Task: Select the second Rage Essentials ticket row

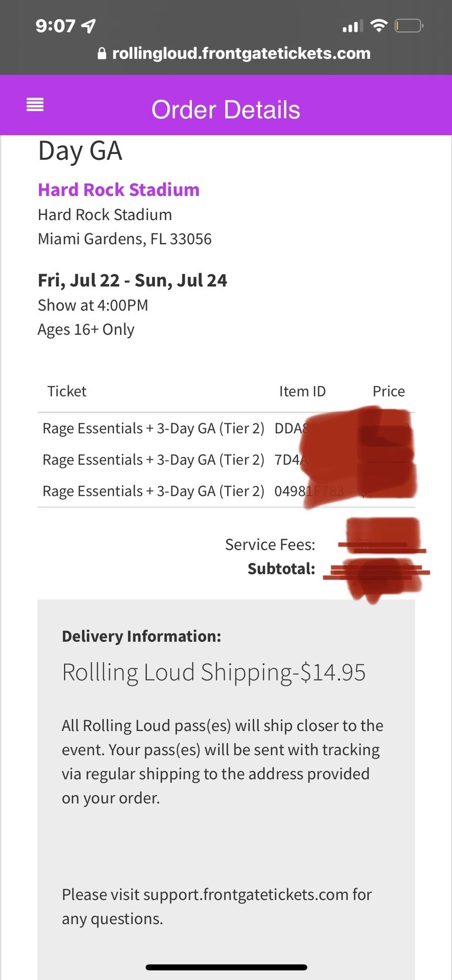Action: coord(153,460)
